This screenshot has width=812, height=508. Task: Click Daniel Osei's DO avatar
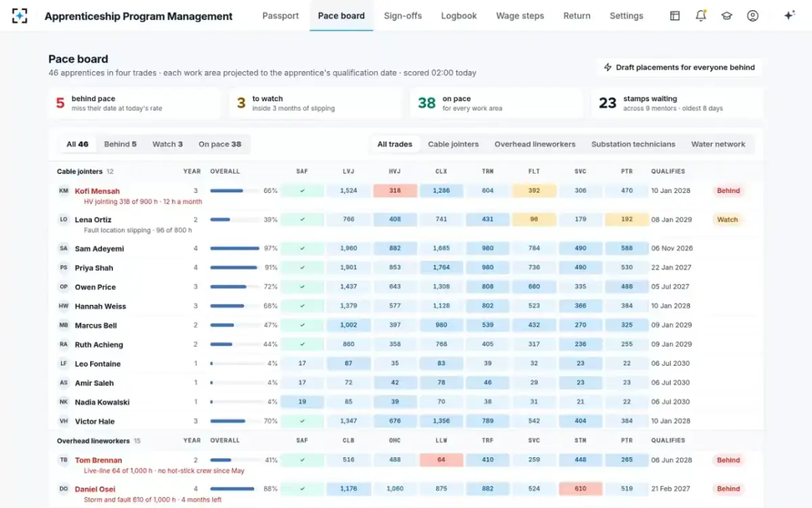64,489
